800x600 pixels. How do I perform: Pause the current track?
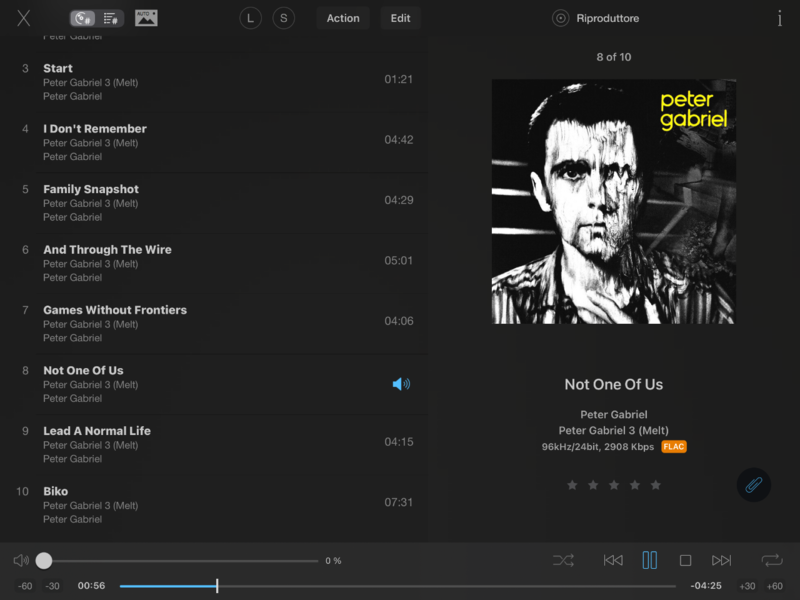pos(650,561)
